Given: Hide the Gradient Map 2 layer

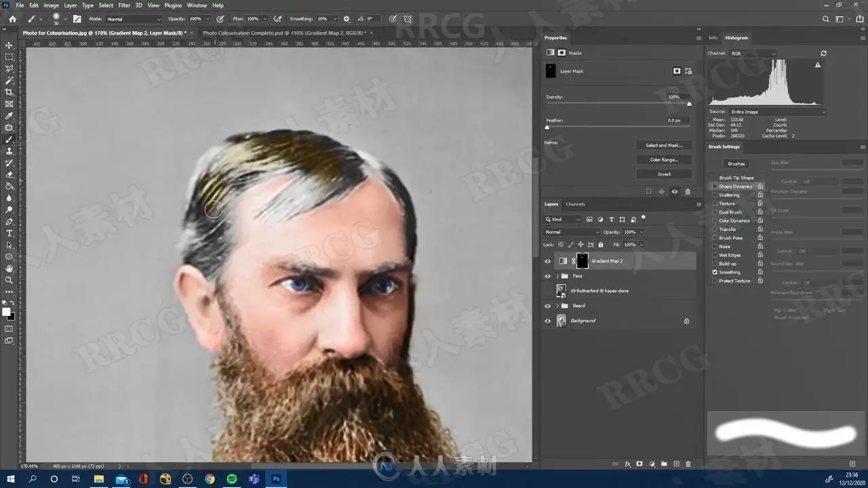Looking at the screenshot, I should pyautogui.click(x=548, y=261).
